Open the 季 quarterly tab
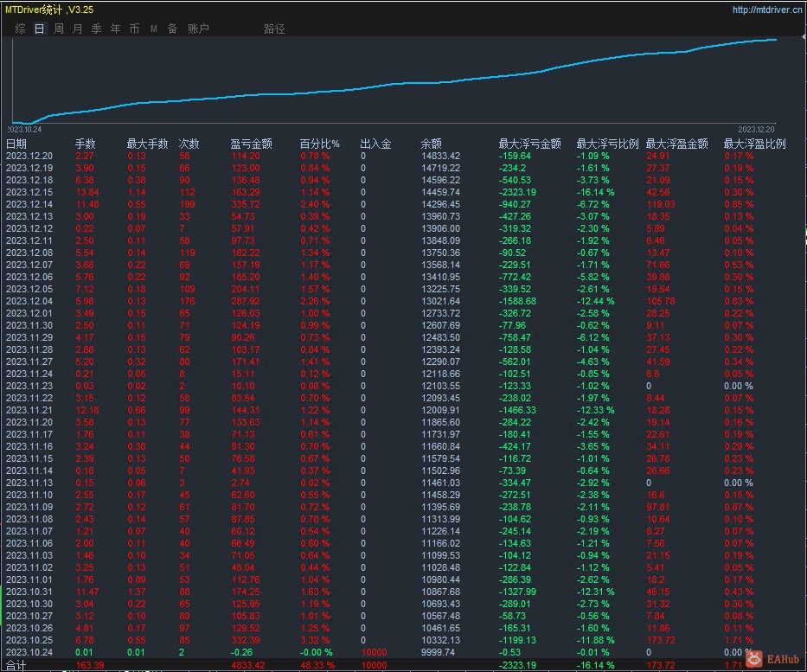This screenshot has height=672, width=807. [96, 29]
